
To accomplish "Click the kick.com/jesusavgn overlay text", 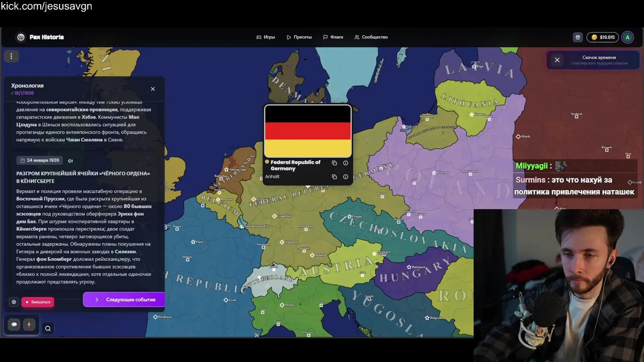I will click(46, 7).
